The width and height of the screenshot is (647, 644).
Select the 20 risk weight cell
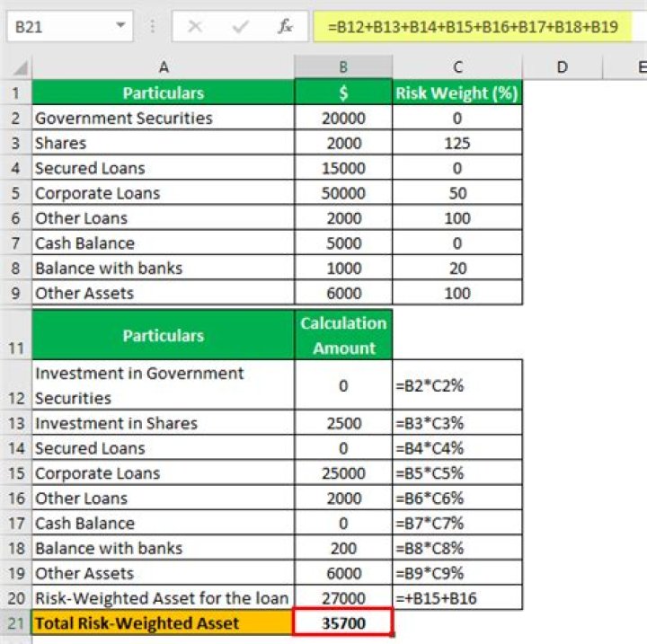(x=457, y=268)
